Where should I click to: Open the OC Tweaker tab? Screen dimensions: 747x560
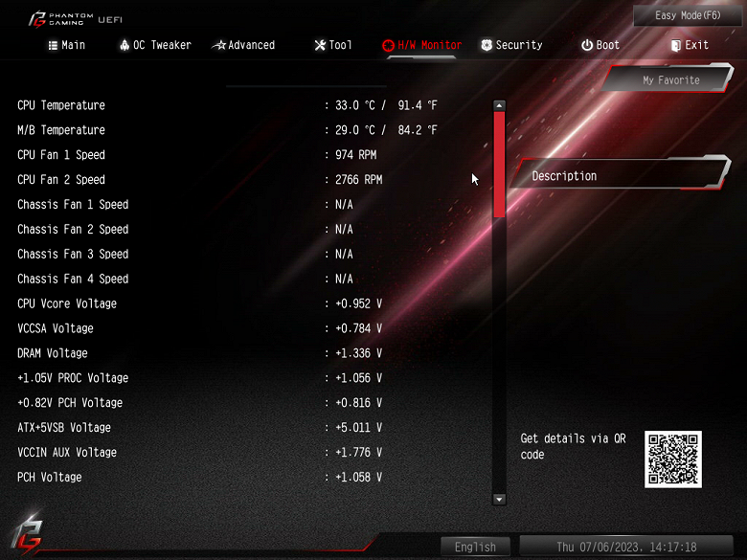[x=155, y=45]
